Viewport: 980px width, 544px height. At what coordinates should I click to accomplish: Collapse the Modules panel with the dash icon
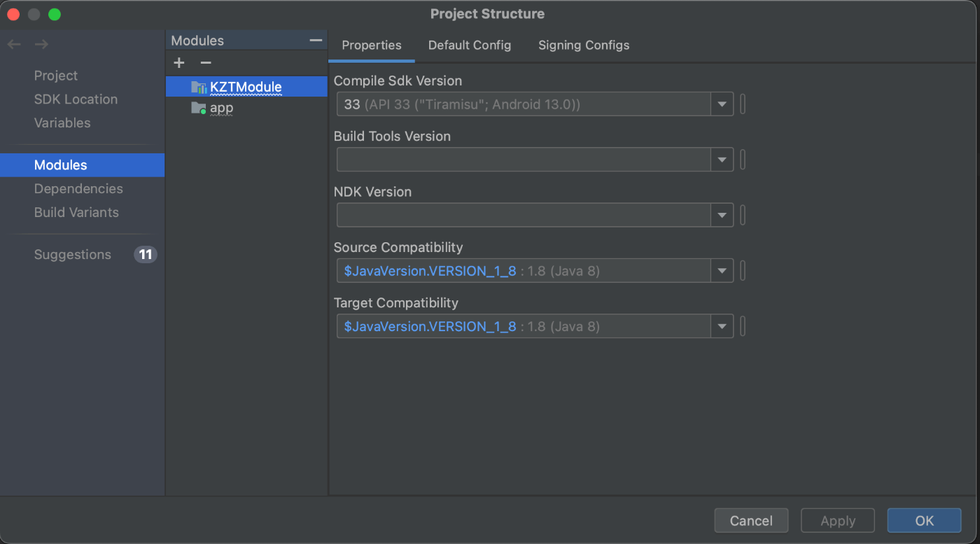coord(316,41)
